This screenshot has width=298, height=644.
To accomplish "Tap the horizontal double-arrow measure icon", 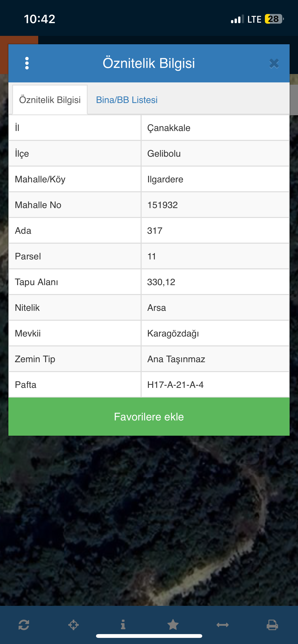I will [223, 625].
